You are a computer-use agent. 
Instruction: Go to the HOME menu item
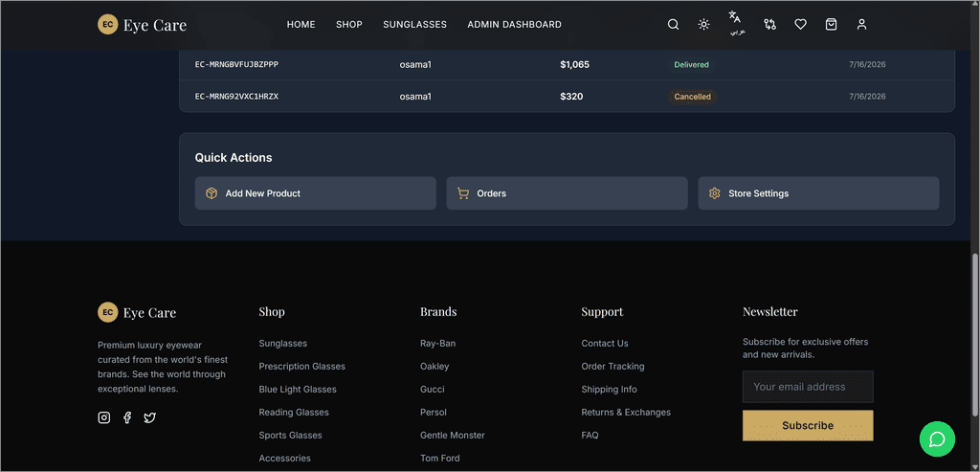301,24
